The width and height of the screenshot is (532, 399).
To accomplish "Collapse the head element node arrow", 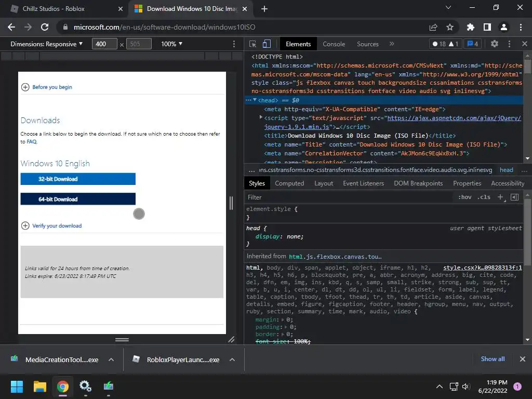I will pos(255,100).
